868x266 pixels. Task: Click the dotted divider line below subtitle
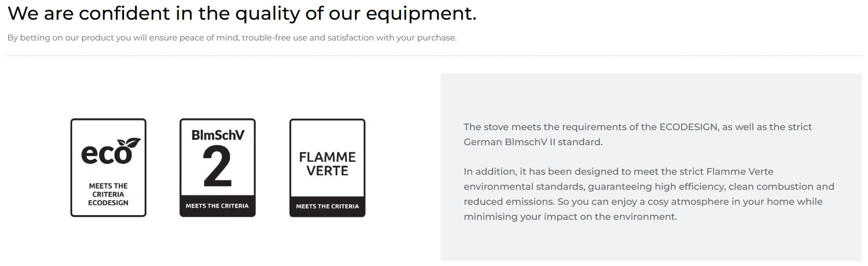click(434, 55)
